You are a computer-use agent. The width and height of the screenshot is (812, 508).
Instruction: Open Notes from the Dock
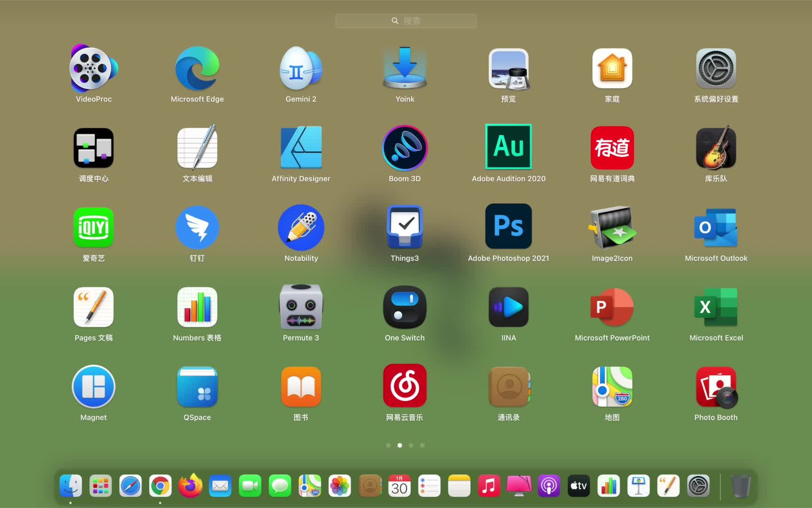460,486
